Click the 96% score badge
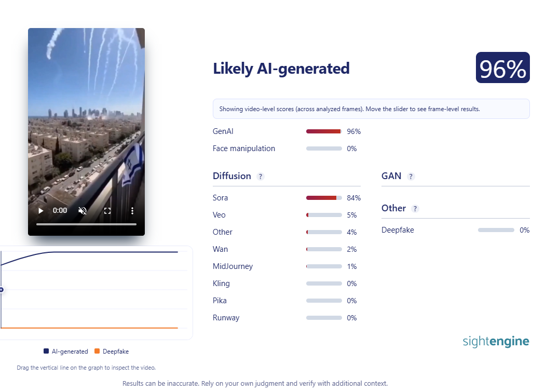This screenshot has height=392, width=546. (502, 68)
